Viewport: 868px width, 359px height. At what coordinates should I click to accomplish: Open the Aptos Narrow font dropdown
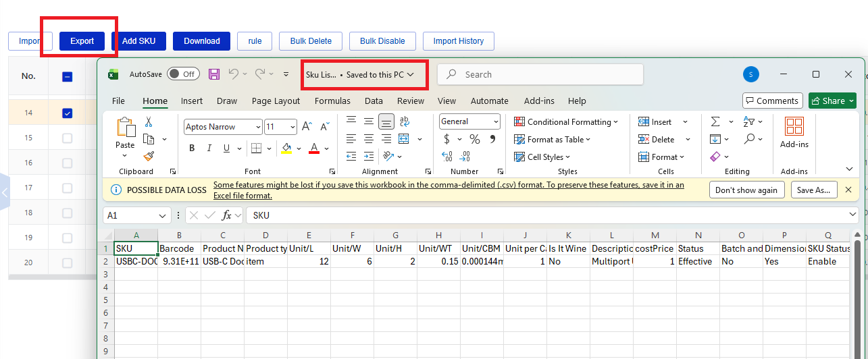click(258, 127)
